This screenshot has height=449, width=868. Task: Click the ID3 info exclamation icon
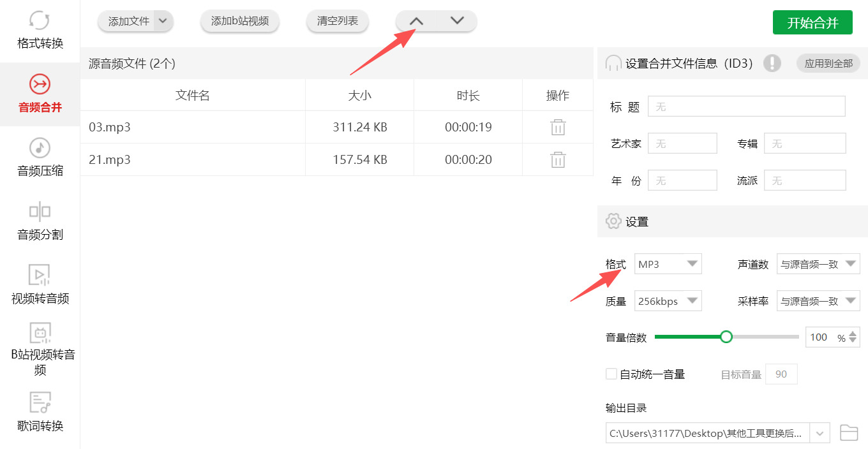tap(772, 63)
